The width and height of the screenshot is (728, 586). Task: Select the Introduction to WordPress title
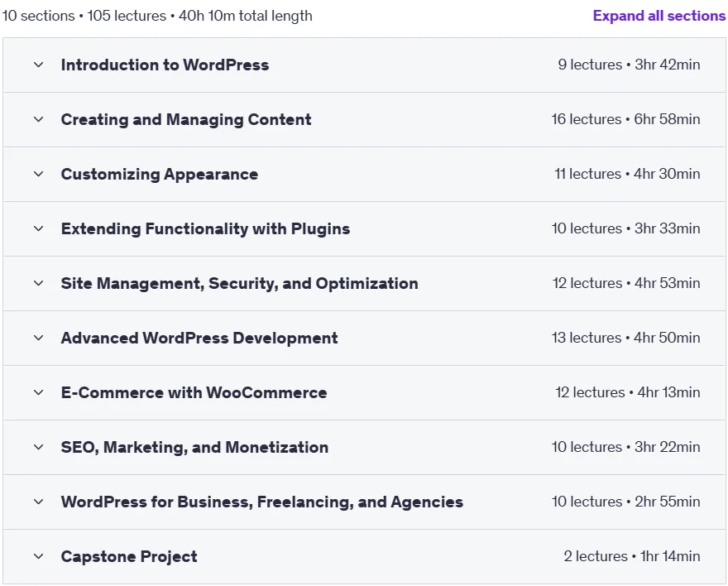pyautogui.click(x=165, y=65)
